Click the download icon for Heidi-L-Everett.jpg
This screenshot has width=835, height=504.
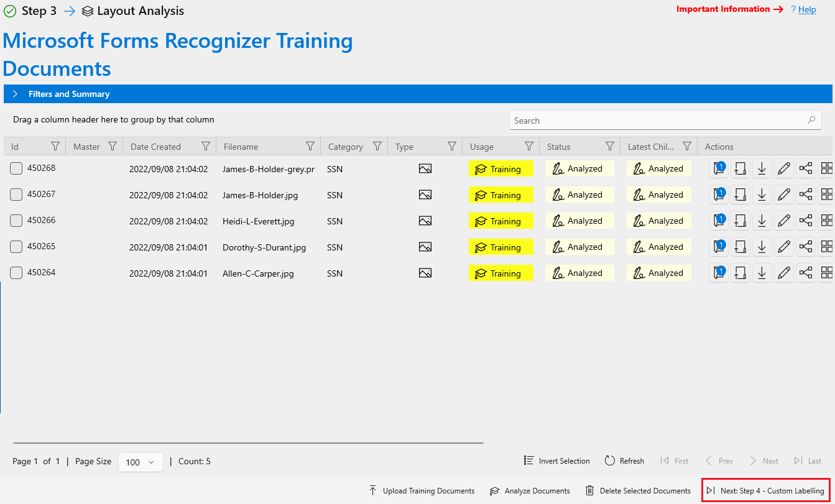pos(762,221)
